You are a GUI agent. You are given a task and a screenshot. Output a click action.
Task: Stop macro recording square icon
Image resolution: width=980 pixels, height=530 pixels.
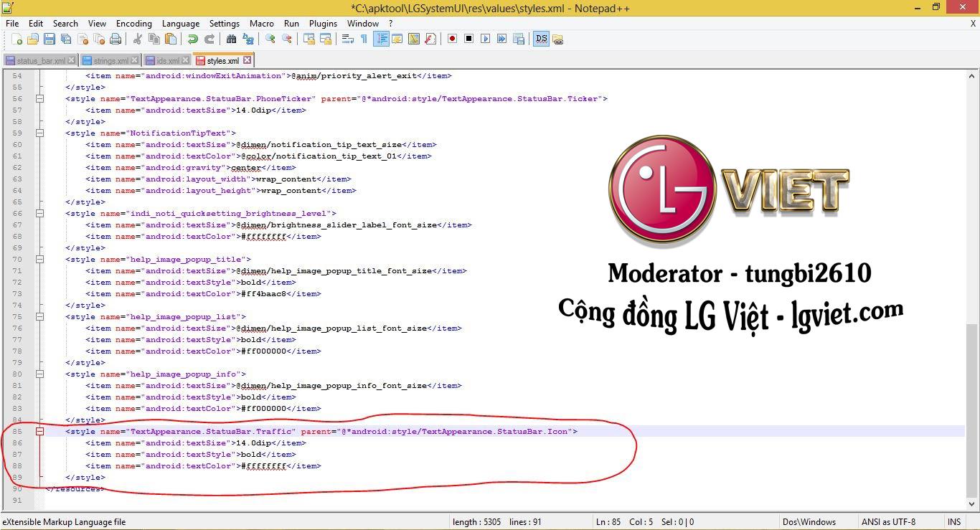point(468,39)
